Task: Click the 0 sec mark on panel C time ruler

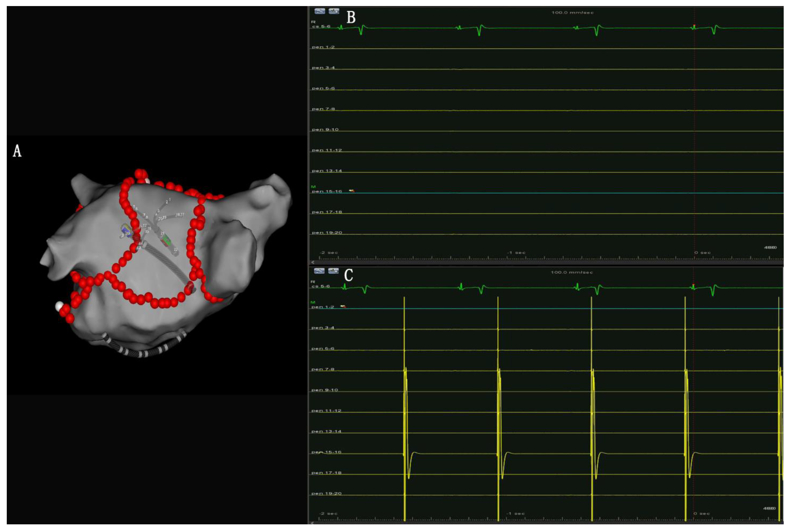Action: [702, 513]
